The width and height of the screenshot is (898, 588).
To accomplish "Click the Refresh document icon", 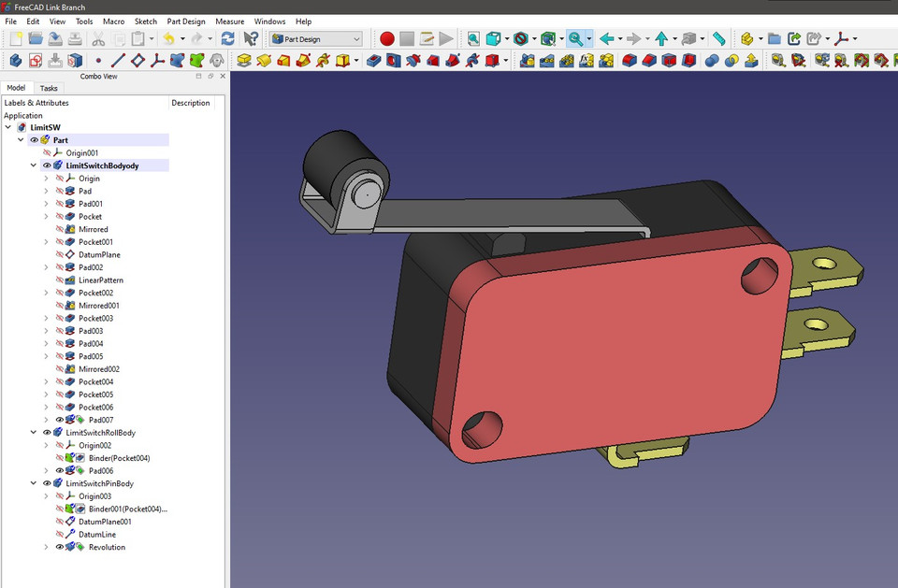I will [227, 38].
